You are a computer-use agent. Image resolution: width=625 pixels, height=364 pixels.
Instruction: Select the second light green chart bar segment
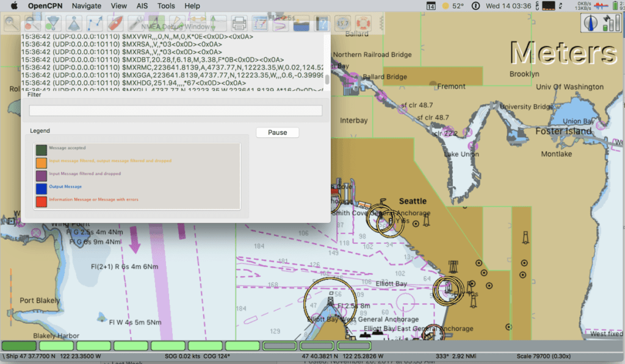[56, 346]
